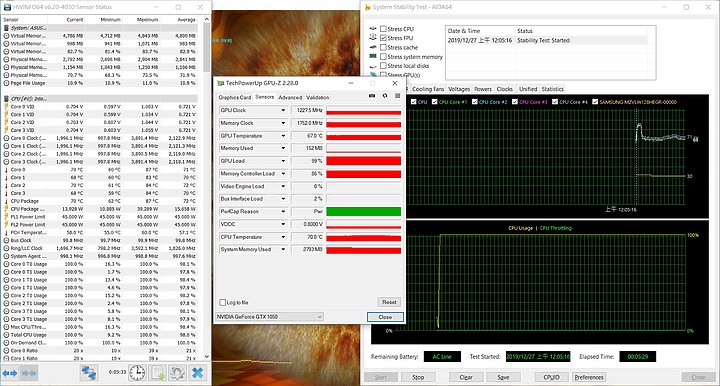Open GPU-Z hamburger menu icon
The image size is (720, 386).
coord(397,96)
